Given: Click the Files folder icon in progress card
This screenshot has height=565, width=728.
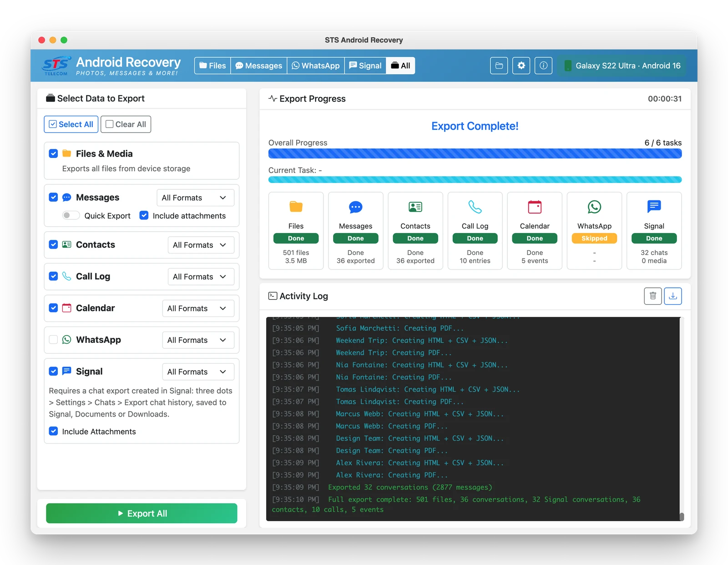Looking at the screenshot, I should point(296,207).
